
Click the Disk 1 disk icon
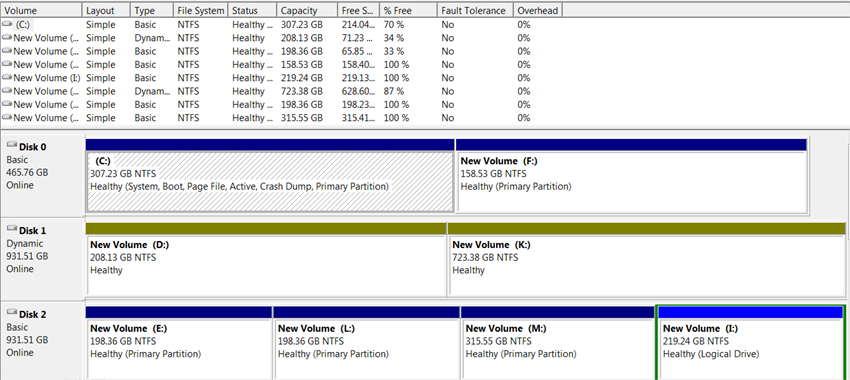click(x=12, y=229)
